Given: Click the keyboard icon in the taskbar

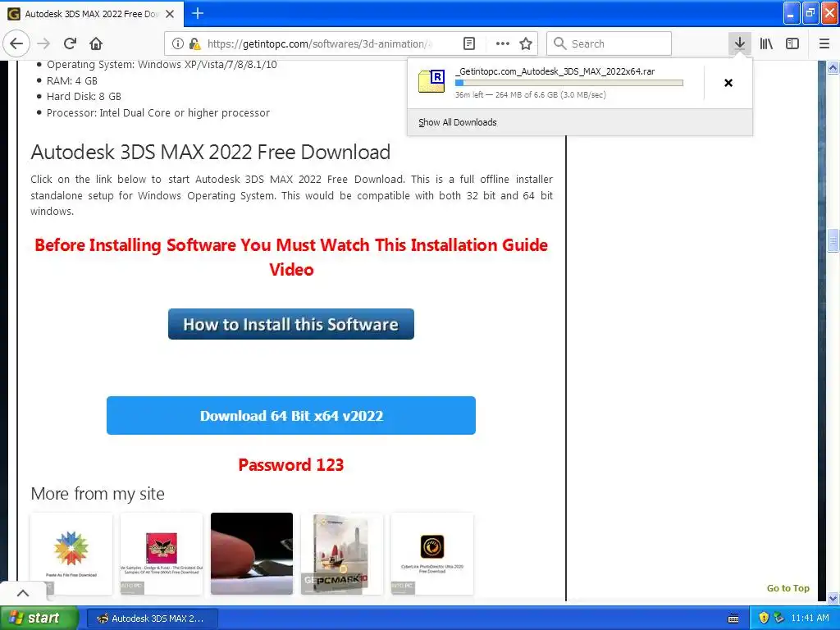Looking at the screenshot, I should (733, 619).
